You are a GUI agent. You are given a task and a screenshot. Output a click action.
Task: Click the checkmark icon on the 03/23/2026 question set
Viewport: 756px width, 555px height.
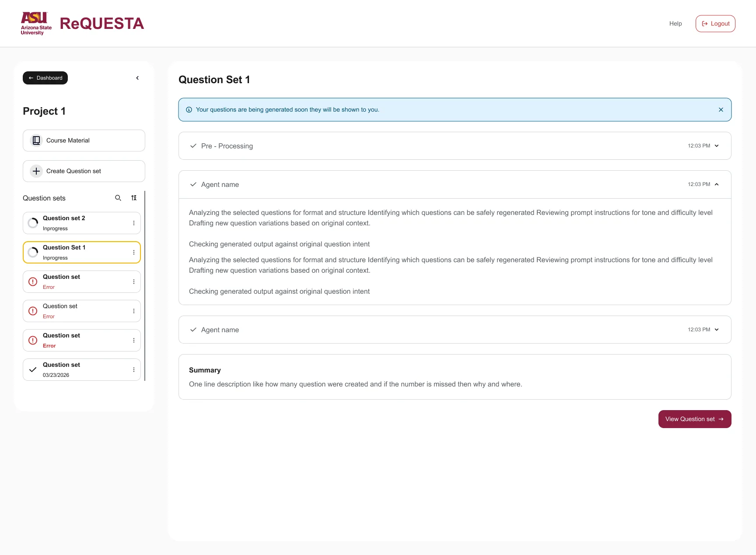pyautogui.click(x=33, y=369)
